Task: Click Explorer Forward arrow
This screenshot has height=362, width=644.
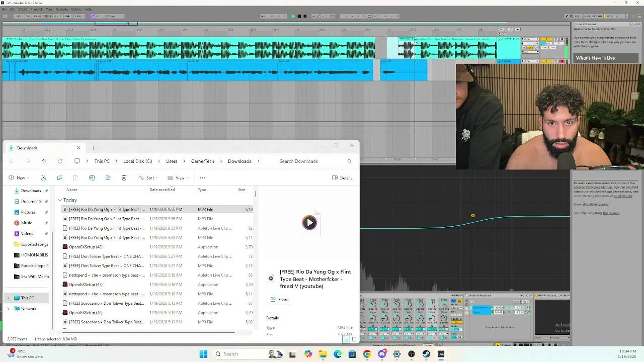Action: point(28,161)
